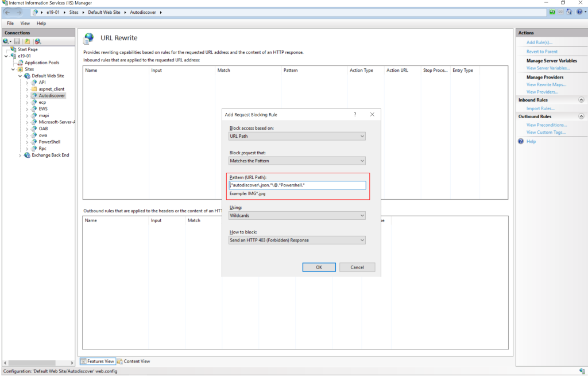The width and height of the screenshot is (588, 377).
Task: Click the Back navigation arrow
Action: pos(8,12)
